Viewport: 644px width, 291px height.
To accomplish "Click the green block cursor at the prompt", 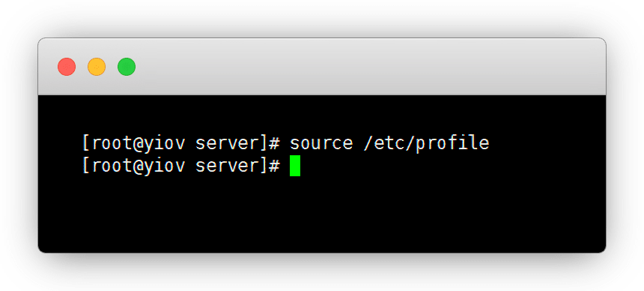I will pos(295,166).
